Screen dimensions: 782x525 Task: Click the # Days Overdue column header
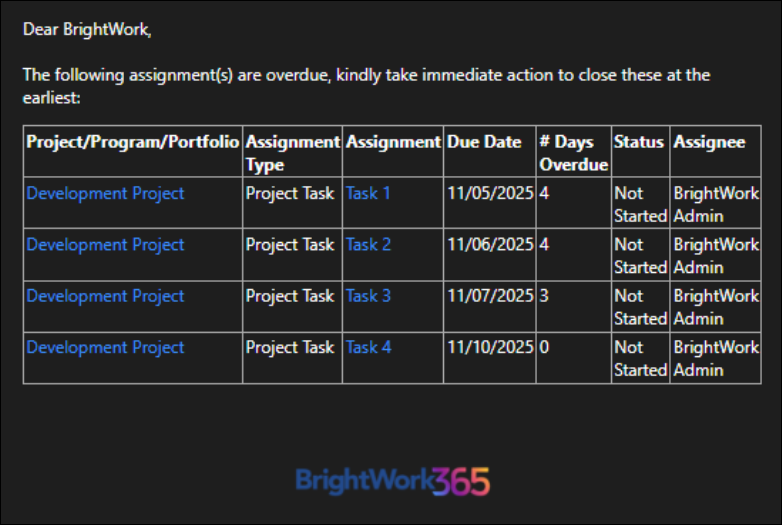coord(574,153)
